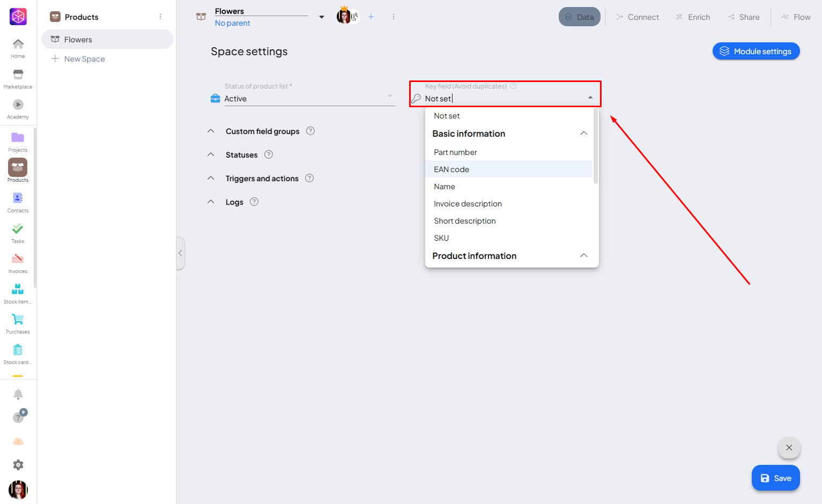Click the Save button
Image resolution: width=822 pixels, height=504 pixels.
tap(775, 478)
